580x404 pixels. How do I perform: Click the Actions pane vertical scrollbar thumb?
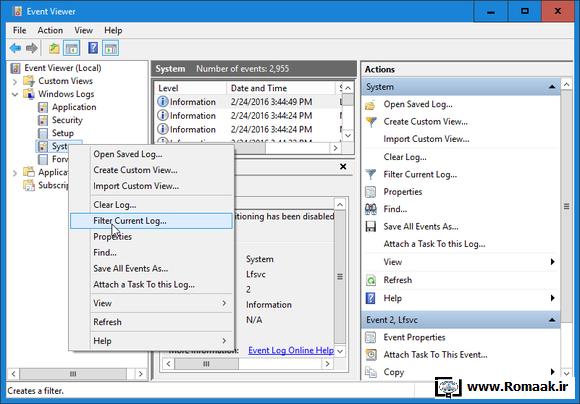(x=566, y=206)
